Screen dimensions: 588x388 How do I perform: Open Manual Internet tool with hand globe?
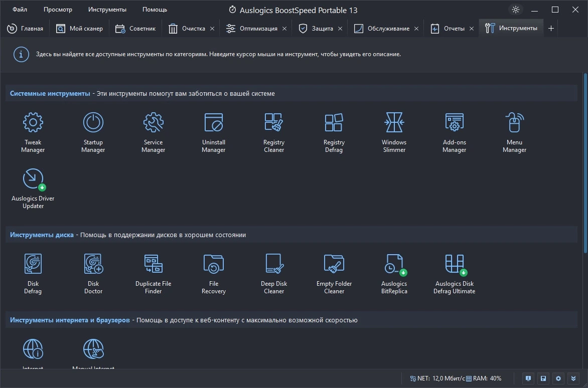point(93,353)
